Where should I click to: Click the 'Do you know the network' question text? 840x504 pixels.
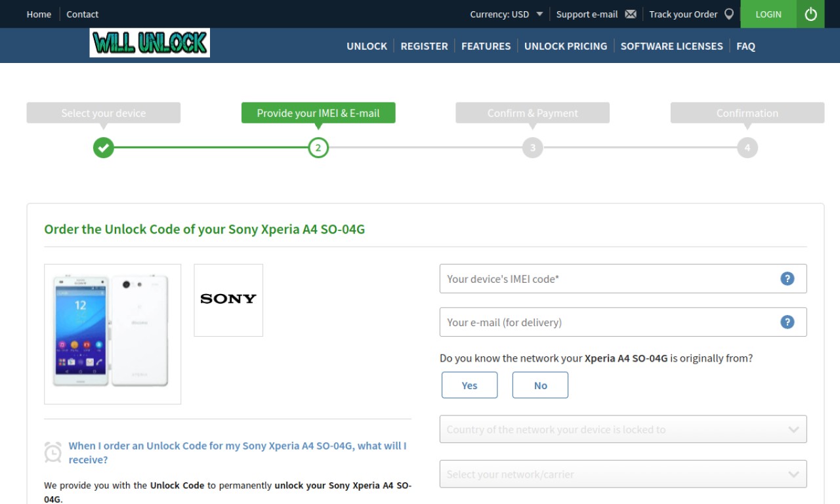[x=597, y=358]
